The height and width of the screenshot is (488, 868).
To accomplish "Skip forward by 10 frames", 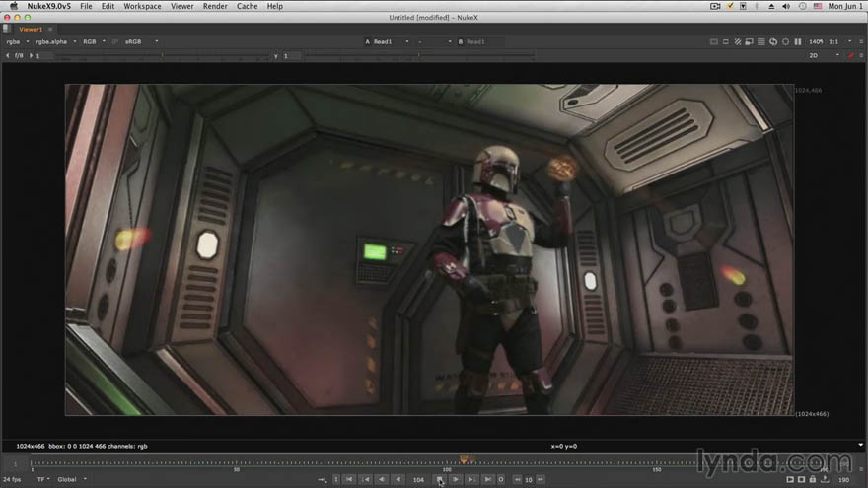I will pos(541,479).
